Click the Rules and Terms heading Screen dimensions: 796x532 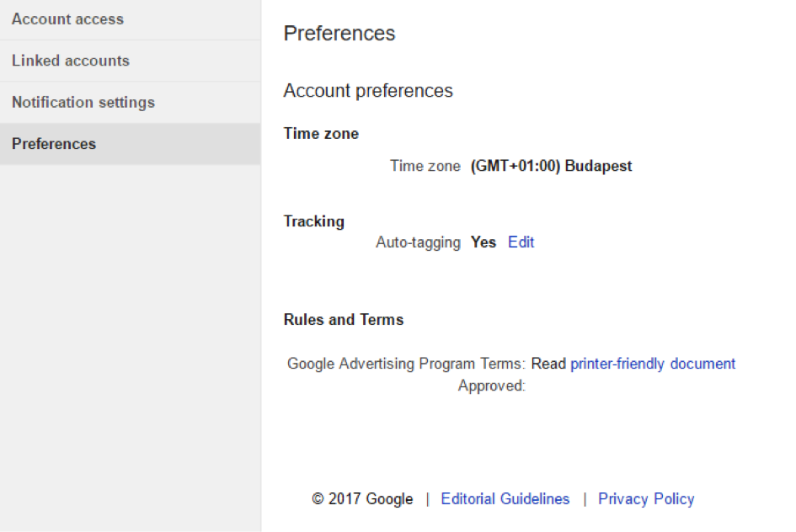tap(344, 320)
